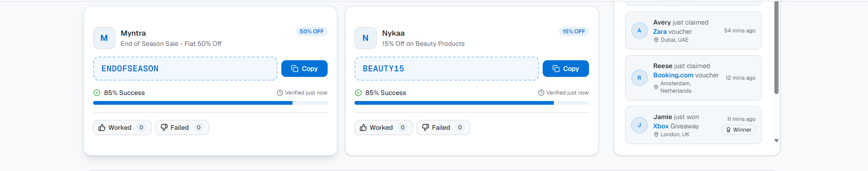Mark the Nykaa coupon as Failed
The width and height of the screenshot is (868, 171).
pos(444,127)
